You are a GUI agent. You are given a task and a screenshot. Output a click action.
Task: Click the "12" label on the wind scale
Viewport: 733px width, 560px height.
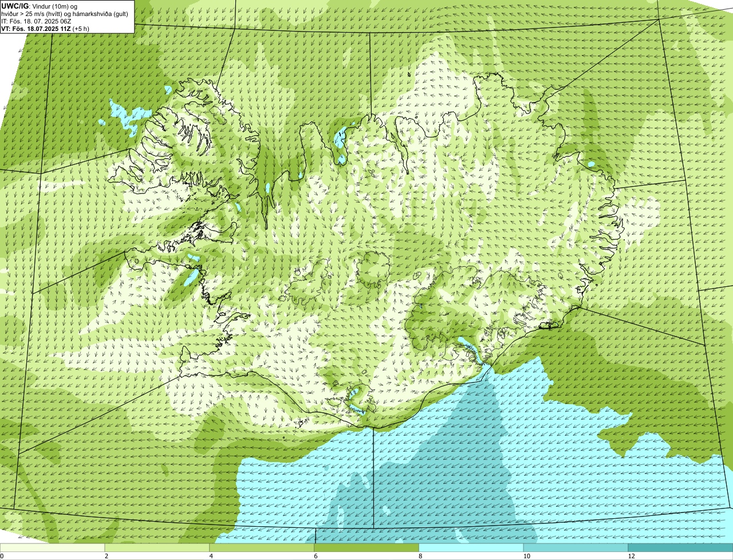coord(630,556)
